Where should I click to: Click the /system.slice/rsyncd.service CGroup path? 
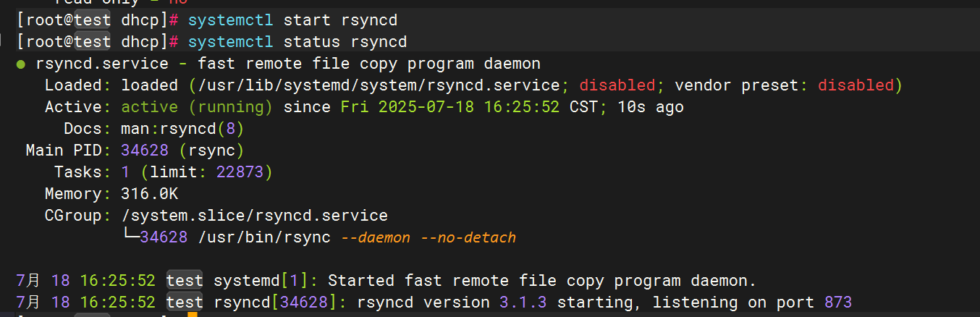click(x=254, y=216)
